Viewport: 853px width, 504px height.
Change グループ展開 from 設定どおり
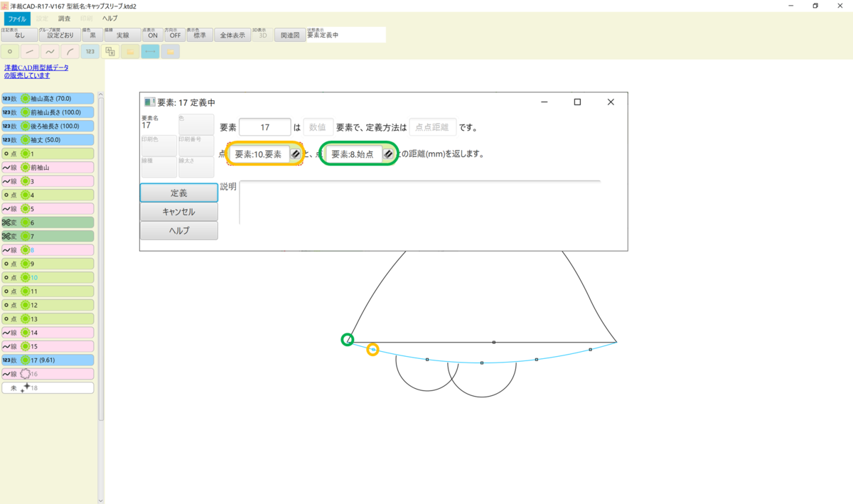tap(60, 33)
